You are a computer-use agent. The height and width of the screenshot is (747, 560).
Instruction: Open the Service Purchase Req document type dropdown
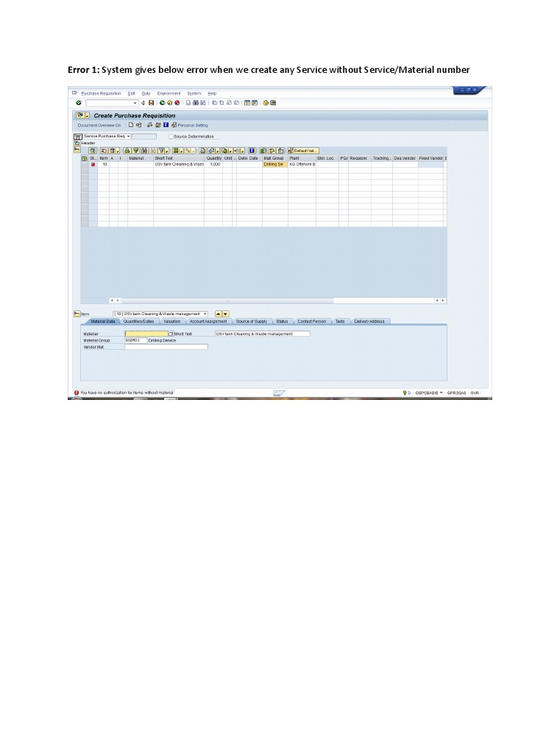click(128, 136)
